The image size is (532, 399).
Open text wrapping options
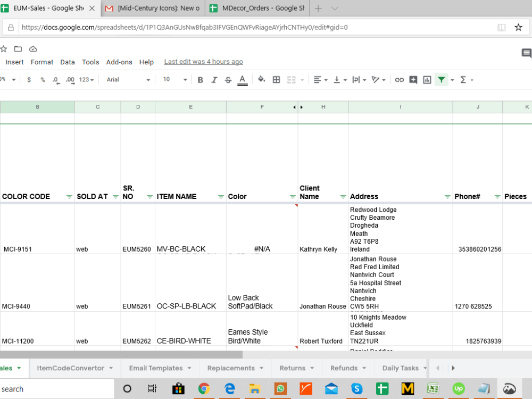[x=359, y=80]
